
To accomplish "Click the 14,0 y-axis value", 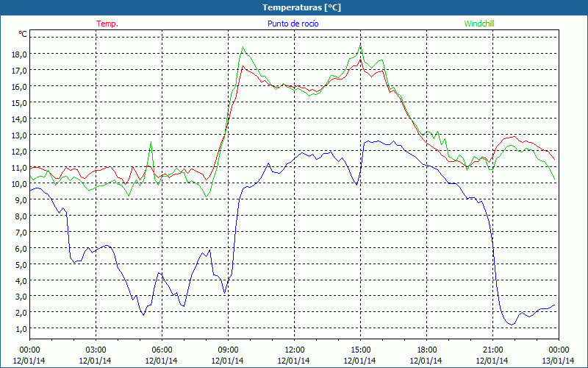I will click(20, 119).
